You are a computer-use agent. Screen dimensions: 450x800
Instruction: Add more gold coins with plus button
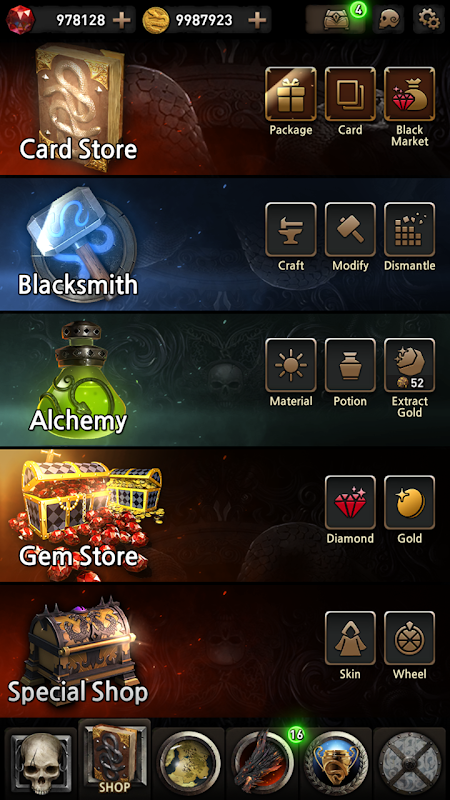tap(257, 20)
